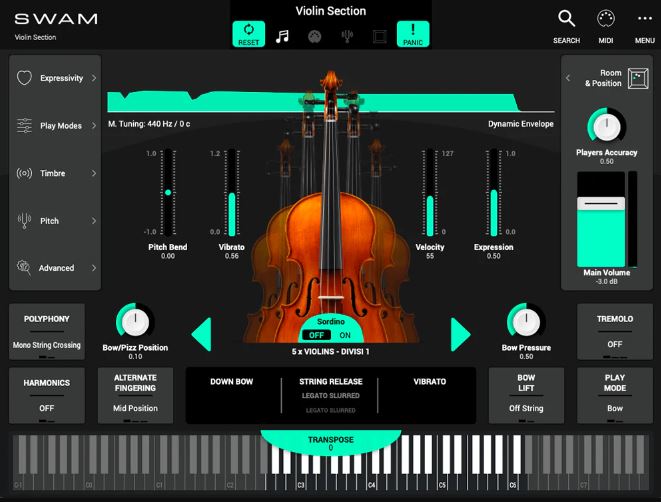This screenshot has height=502, width=661.
Task: Open the three-dot Menu
Action: [x=645, y=19]
